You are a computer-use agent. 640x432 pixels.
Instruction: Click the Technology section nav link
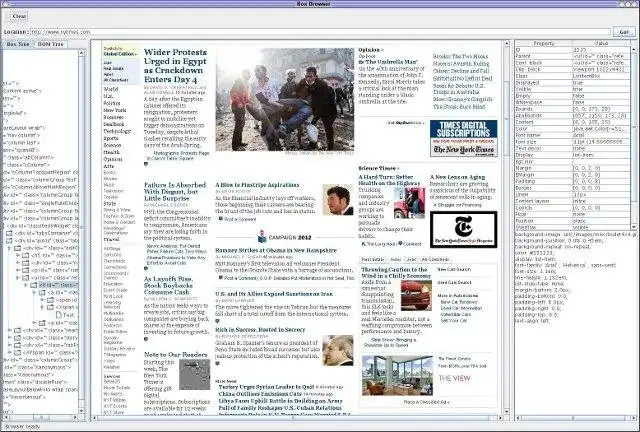click(x=117, y=131)
